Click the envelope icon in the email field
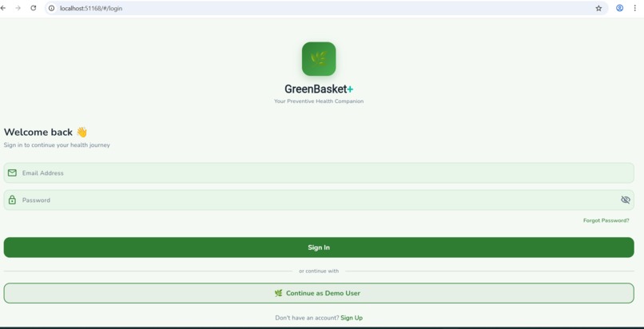This screenshot has height=329, width=644. tap(12, 172)
